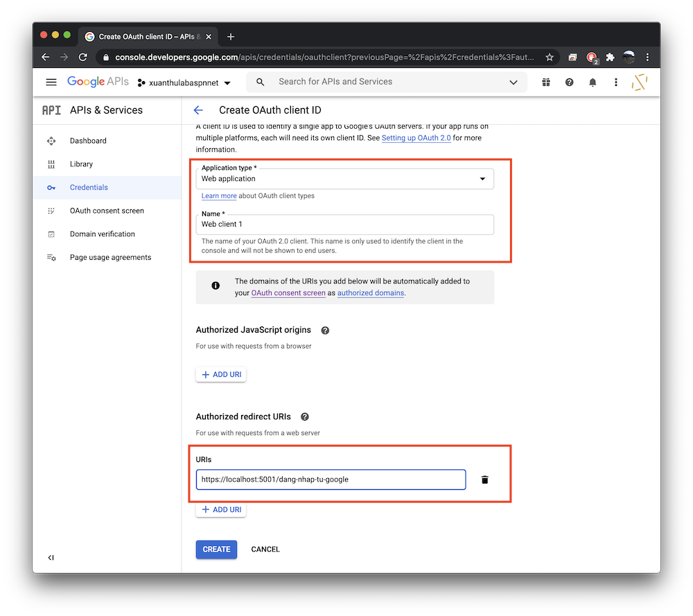Viewport: 693px width, 616px height.
Task: Open the account avatar in Google APIs header
Action: pos(640,82)
